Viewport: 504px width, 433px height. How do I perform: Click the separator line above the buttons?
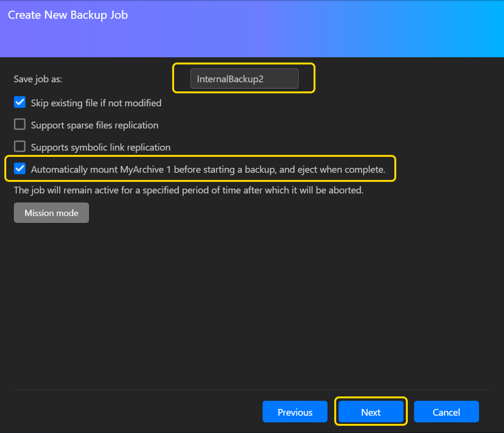tap(252, 389)
